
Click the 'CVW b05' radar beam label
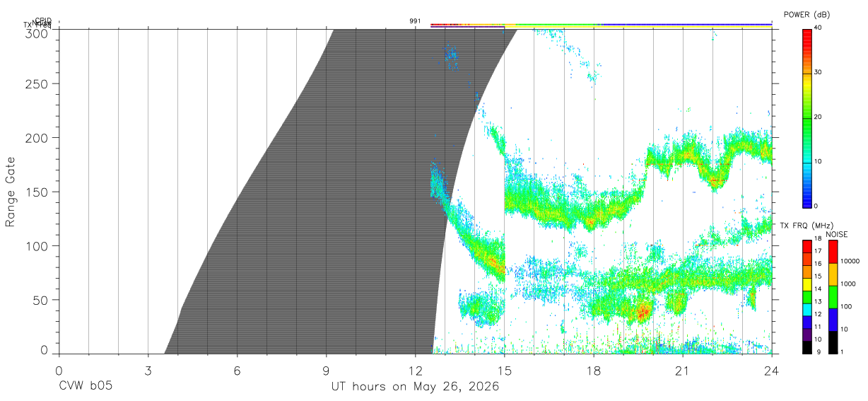coord(86,387)
